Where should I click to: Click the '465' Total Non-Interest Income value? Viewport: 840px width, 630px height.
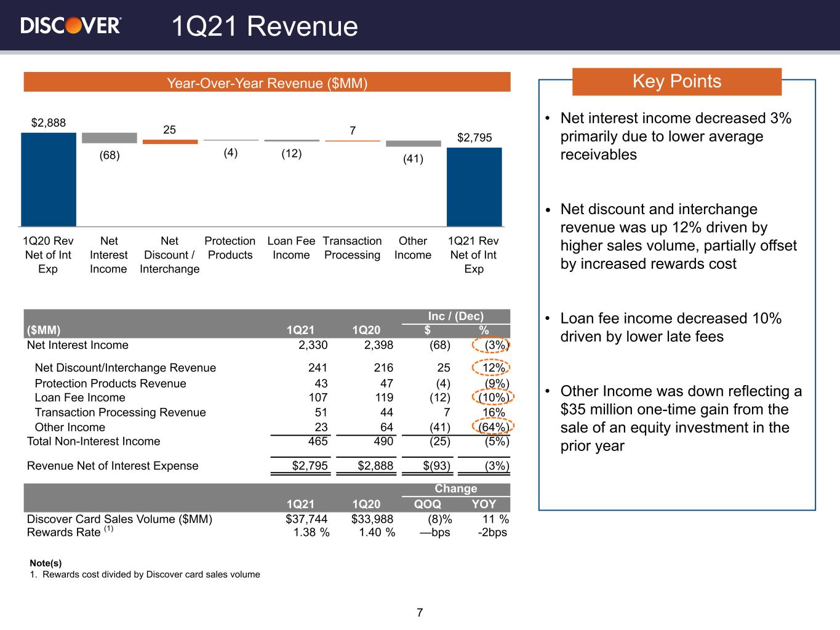[x=318, y=442]
